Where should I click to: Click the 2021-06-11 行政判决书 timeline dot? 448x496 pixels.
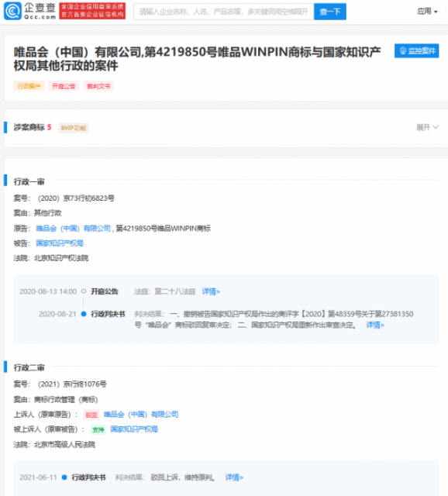(64, 477)
